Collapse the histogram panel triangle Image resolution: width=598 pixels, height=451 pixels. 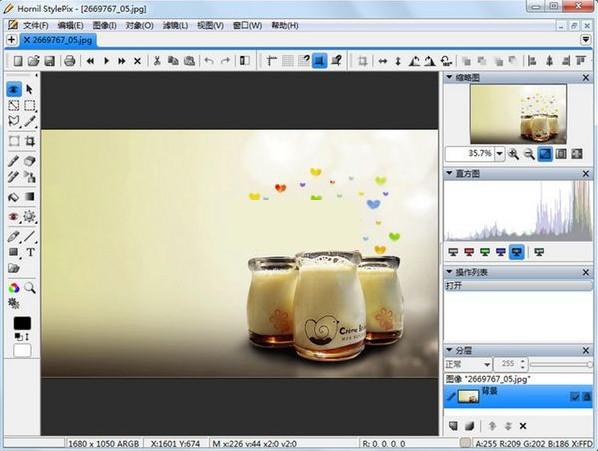[449, 173]
